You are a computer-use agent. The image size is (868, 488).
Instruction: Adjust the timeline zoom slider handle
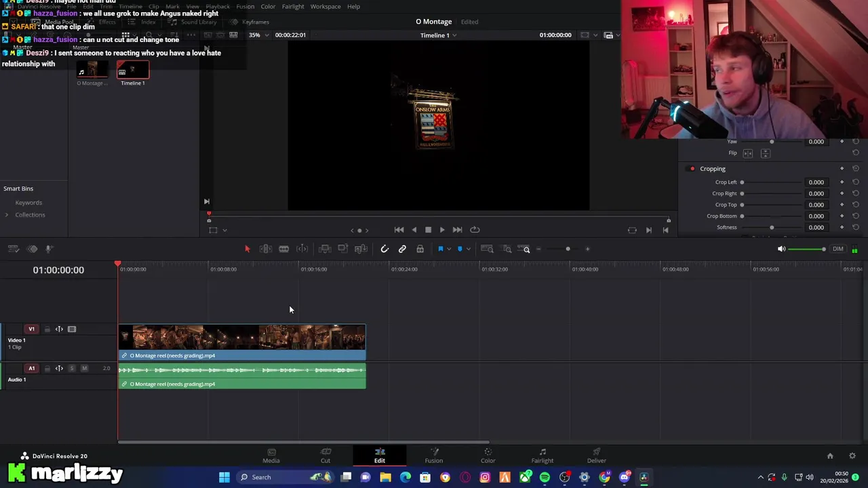tap(568, 249)
